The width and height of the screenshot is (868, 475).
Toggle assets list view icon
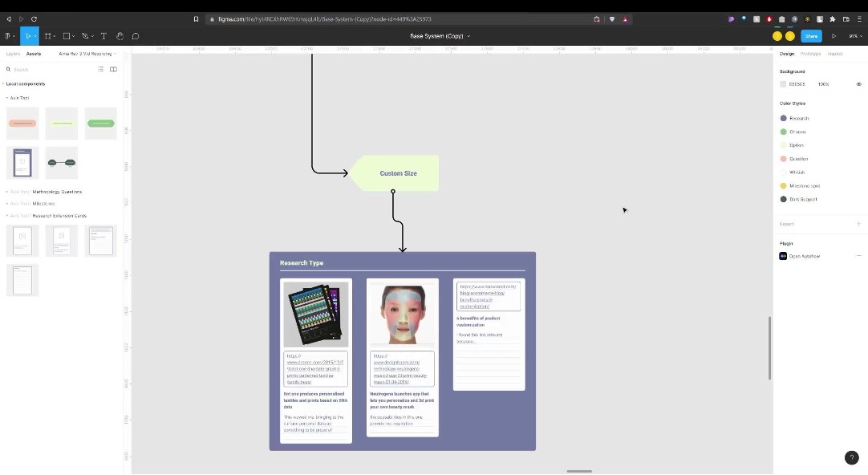click(101, 69)
